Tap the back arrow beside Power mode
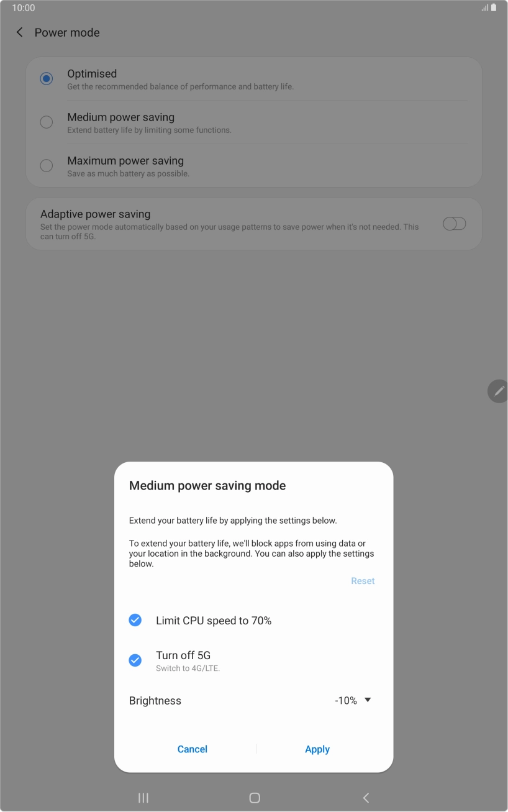This screenshot has height=812, width=508. pos(20,32)
